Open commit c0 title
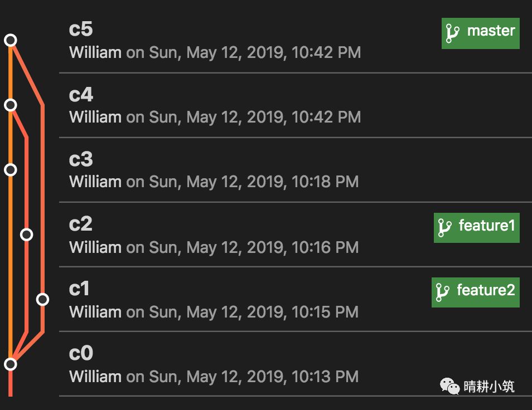 tap(81, 353)
